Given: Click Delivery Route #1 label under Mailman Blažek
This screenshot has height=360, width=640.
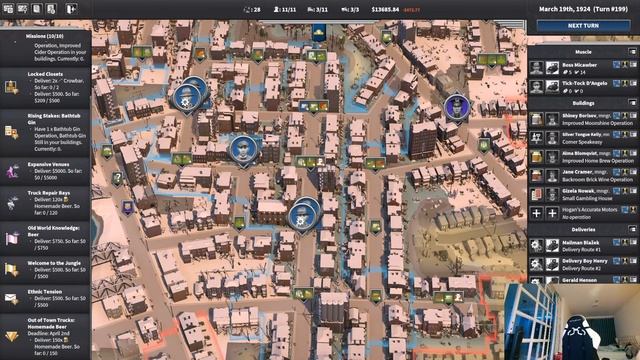Looking at the screenshot, I should click(581, 249).
